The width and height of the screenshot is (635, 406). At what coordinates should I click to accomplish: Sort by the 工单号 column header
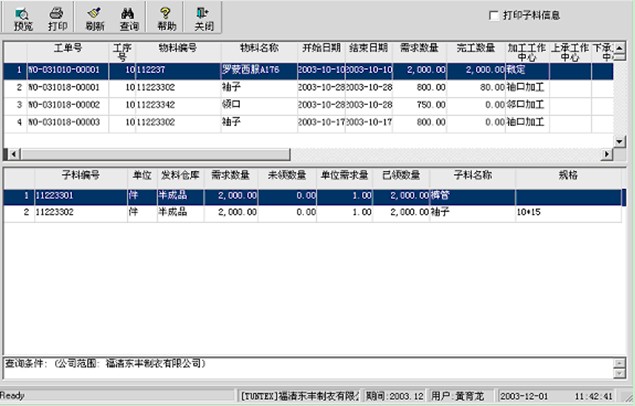click(x=67, y=48)
